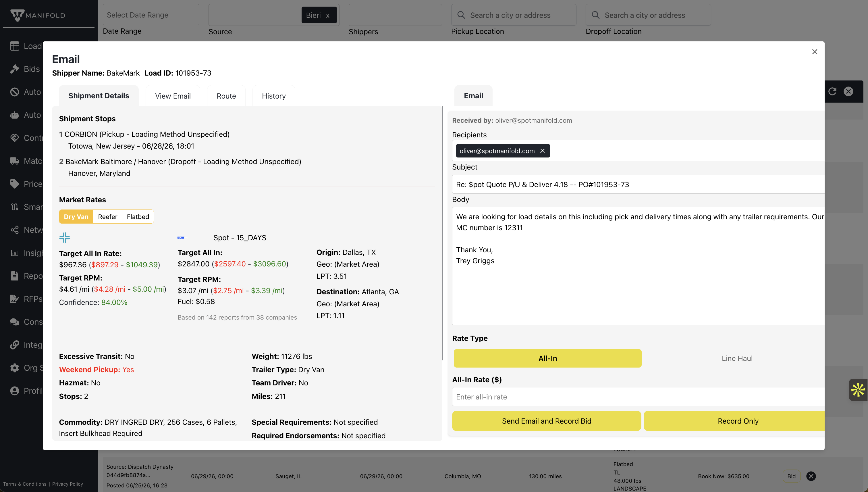Click the robot Auto icon in the sidebar

pos(15,115)
